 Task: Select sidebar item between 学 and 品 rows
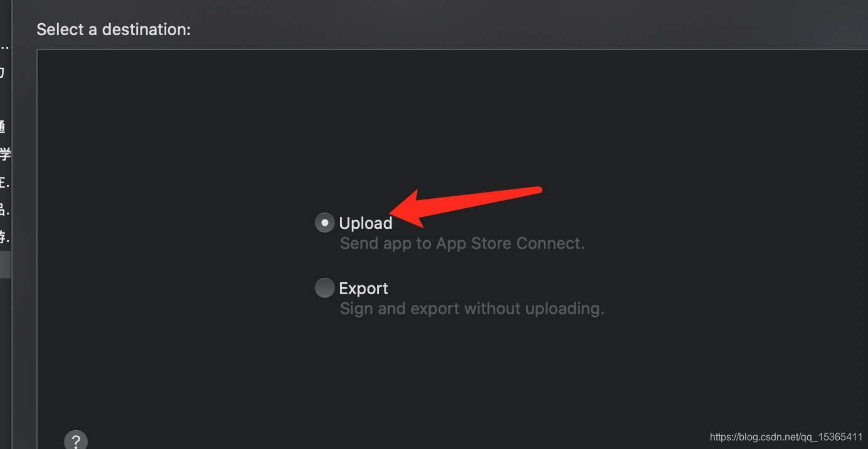point(5,182)
